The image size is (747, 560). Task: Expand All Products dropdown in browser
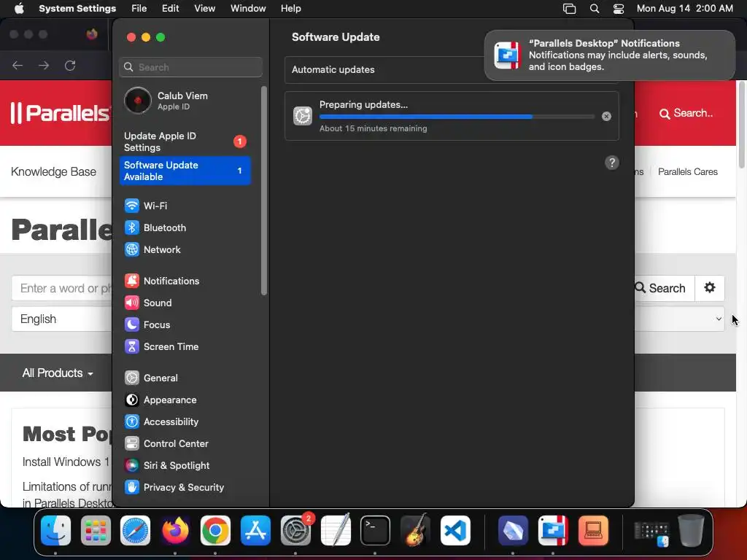pos(58,373)
